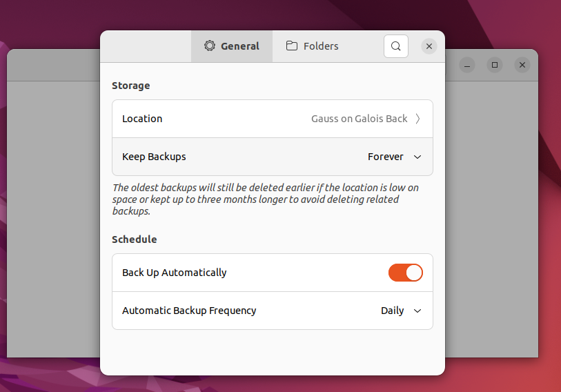The height and width of the screenshot is (392, 561).
Task: Open search with the magnifier icon
Action: pos(396,46)
